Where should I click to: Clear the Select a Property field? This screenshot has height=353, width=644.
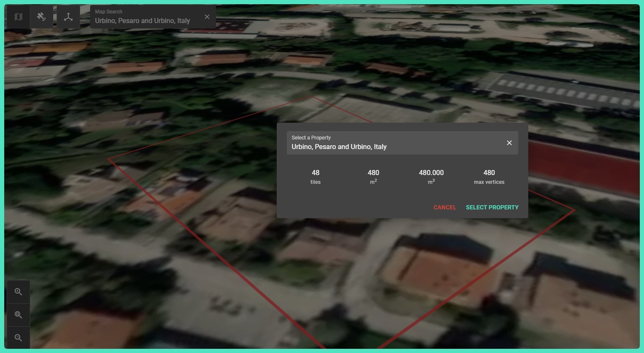[x=509, y=143]
